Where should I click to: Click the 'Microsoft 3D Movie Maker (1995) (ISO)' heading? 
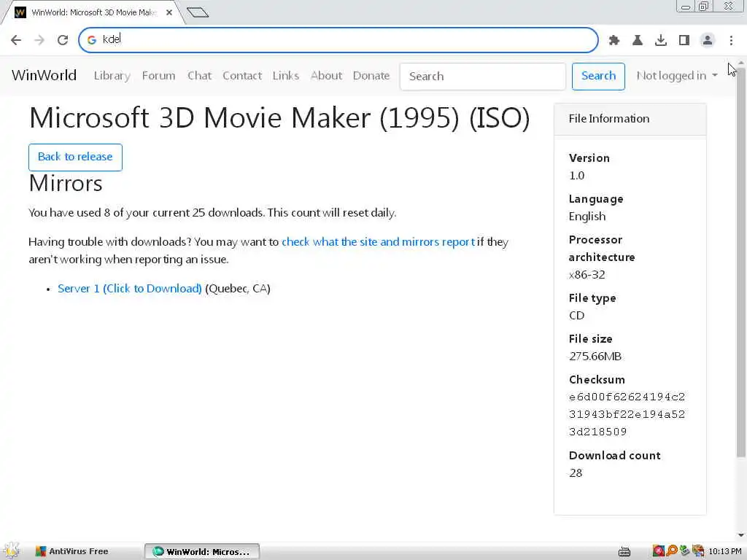(279, 117)
